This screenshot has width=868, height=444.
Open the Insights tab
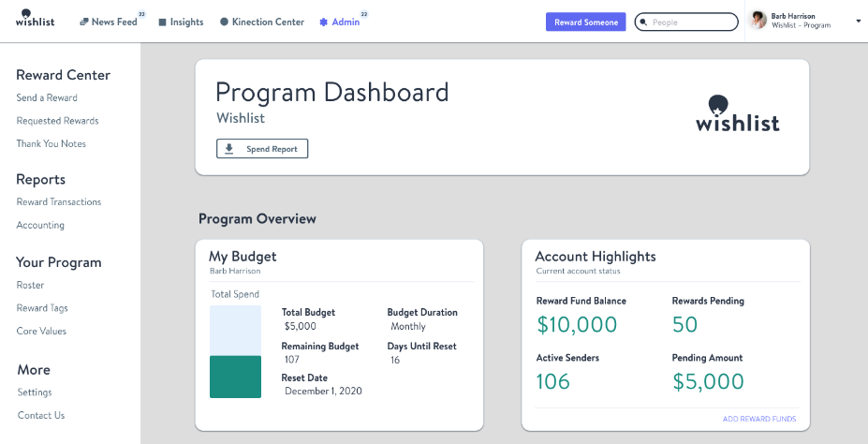click(186, 22)
